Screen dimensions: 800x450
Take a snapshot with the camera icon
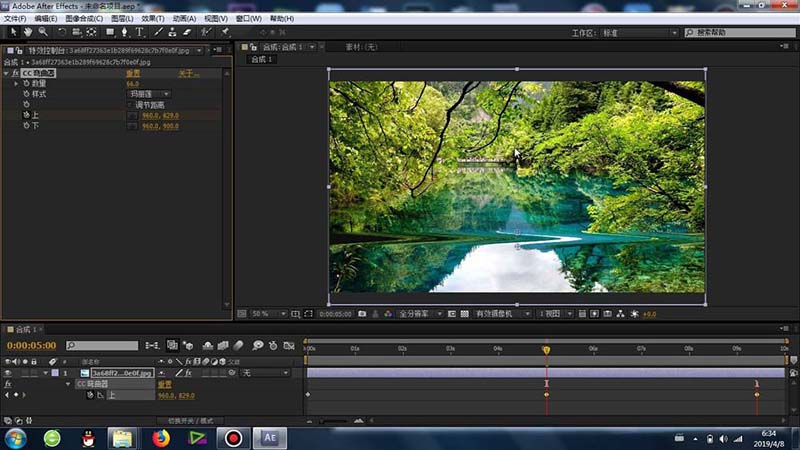tap(362, 314)
